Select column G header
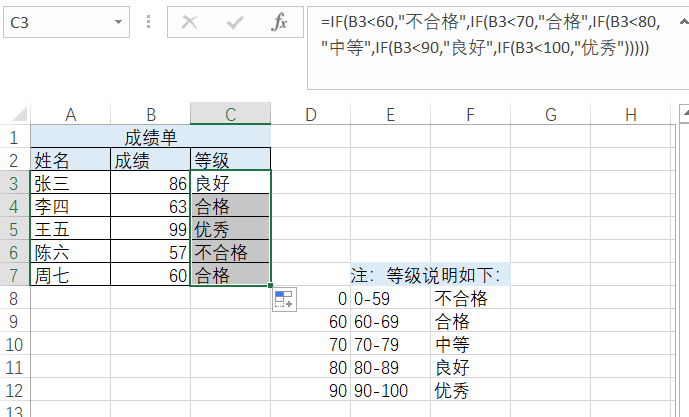The width and height of the screenshot is (689, 417). pyautogui.click(x=551, y=114)
